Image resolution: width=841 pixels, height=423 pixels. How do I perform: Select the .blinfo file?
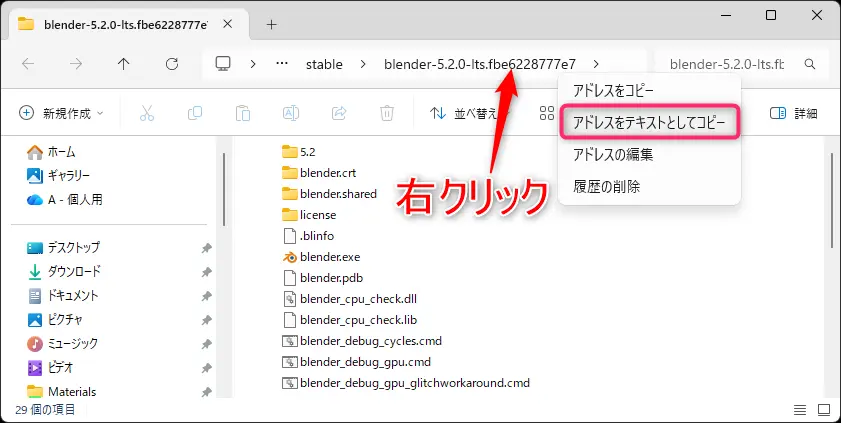308,236
